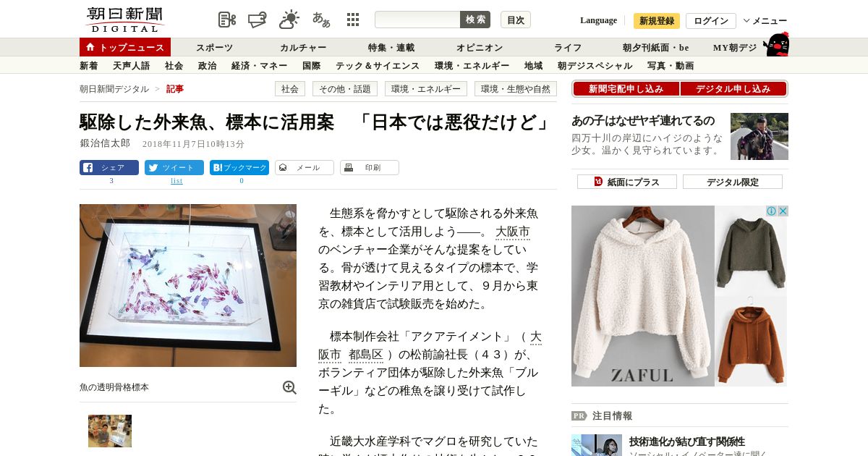Click the 環境・生態や自然 category tag

516,89
